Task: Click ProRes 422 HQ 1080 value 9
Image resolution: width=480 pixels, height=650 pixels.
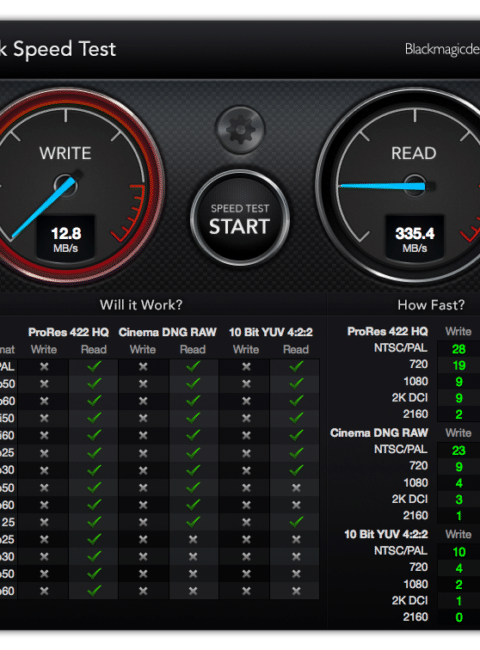Action: [x=459, y=382]
